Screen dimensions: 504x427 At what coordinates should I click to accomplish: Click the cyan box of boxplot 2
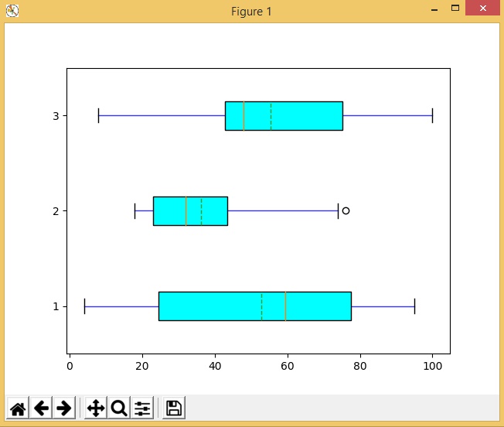click(x=190, y=211)
